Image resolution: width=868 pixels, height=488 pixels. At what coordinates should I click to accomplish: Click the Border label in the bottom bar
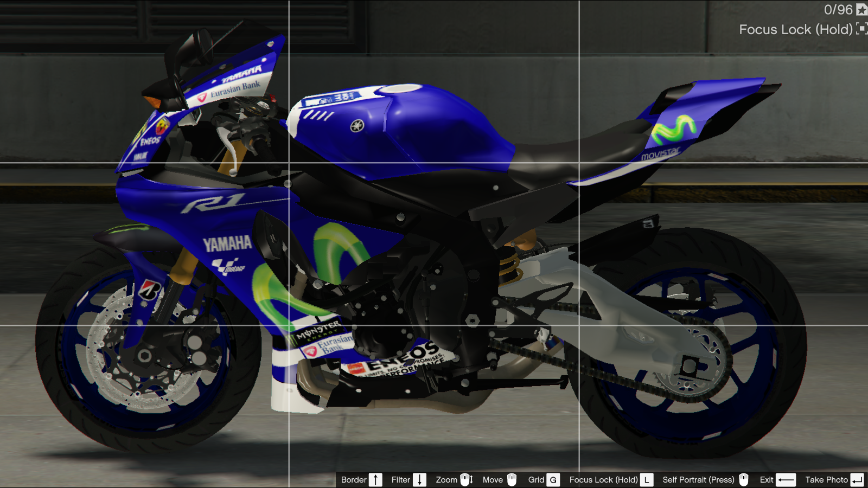click(x=354, y=480)
